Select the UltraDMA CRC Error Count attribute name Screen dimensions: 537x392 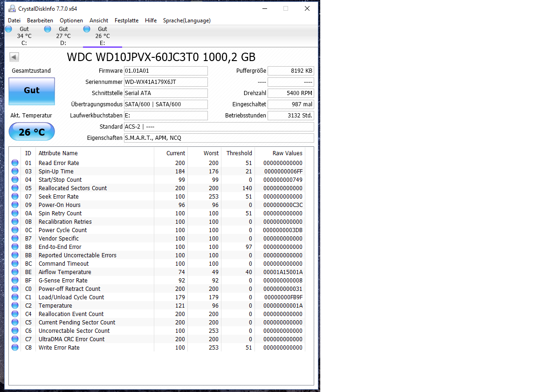[72, 339]
